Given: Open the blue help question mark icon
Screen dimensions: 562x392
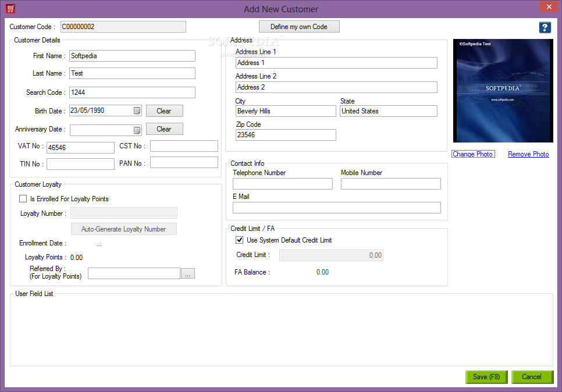Looking at the screenshot, I should pyautogui.click(x=545, y=27).
